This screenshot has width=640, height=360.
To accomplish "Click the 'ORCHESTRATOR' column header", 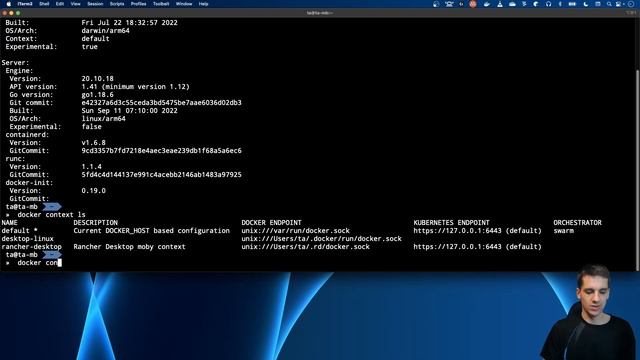I will tap(578, 223).
